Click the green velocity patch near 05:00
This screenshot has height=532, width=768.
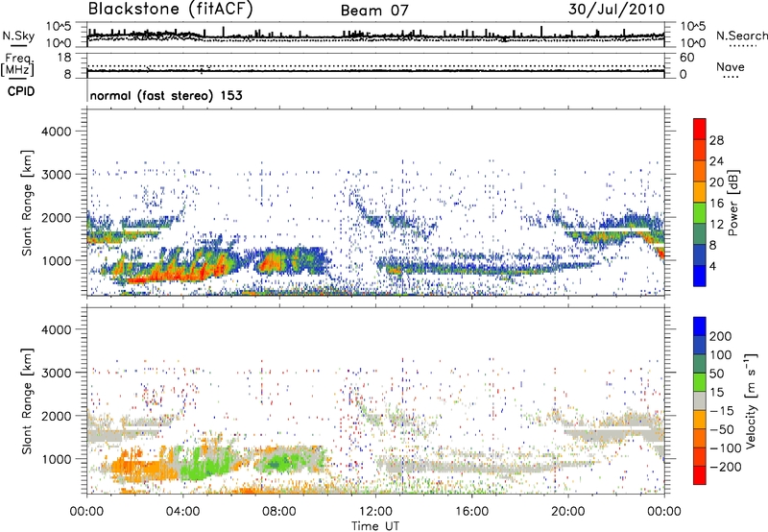[x=205, y=463]
